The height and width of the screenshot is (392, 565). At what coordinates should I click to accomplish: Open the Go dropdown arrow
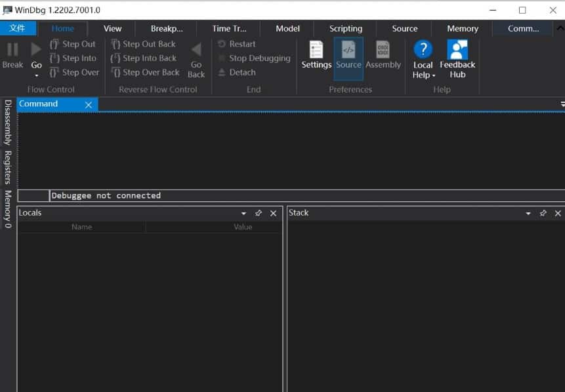(x=36, y=75)
